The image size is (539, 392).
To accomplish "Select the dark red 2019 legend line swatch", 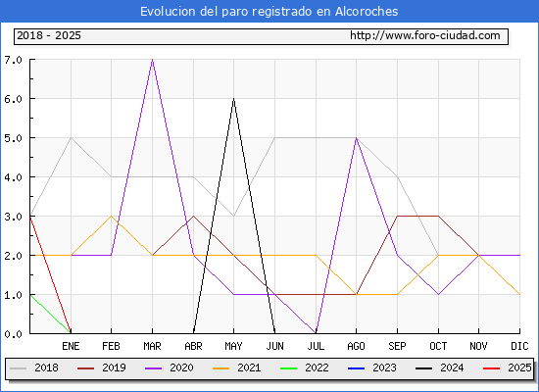I will 85,368.
